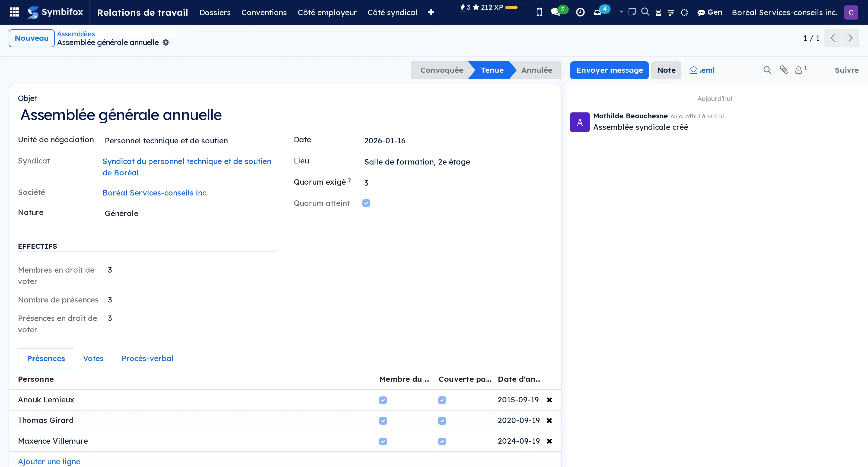868x467 pixels.
Task: Toggle Couverte par checkbox for Maxence Villemure
Action: coord(442,441)
